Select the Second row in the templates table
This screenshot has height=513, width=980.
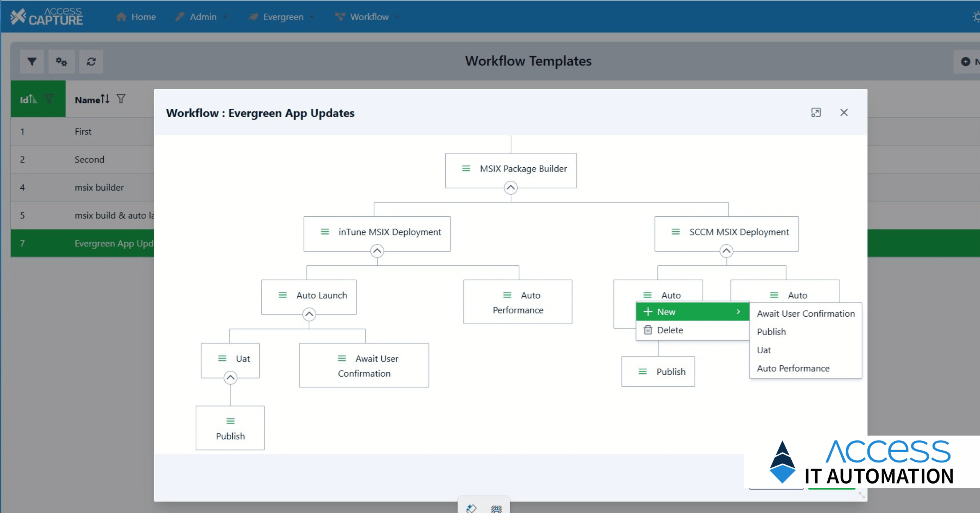89,159
